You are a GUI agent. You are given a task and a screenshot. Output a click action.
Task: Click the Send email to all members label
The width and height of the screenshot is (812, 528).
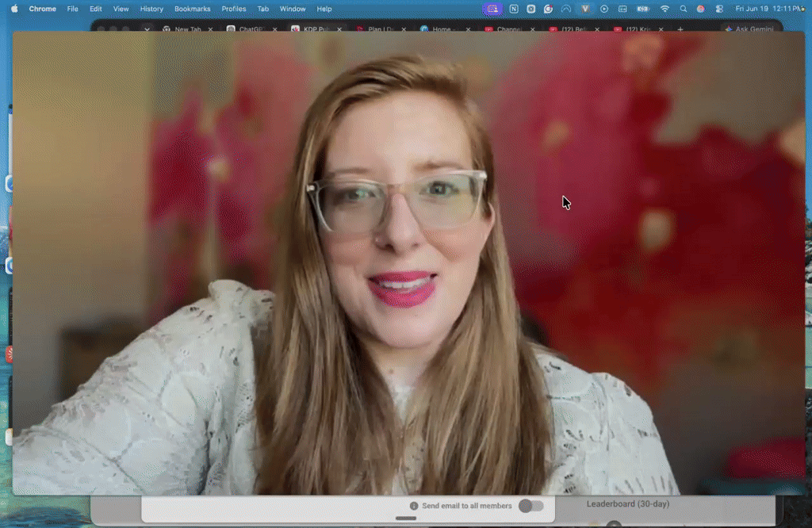tap(466, 506)
